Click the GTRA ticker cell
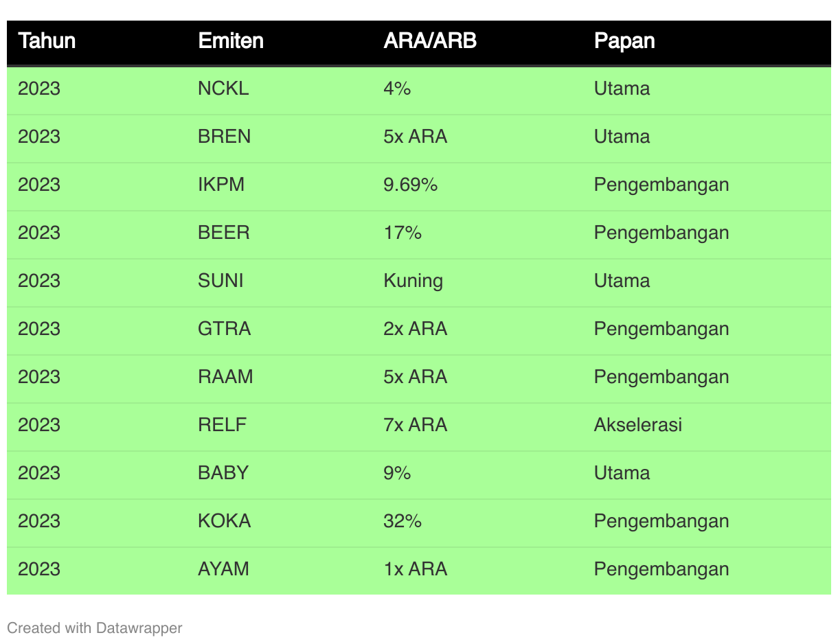The height and width of the screenshot is (644, 838). tap(225, 329)
